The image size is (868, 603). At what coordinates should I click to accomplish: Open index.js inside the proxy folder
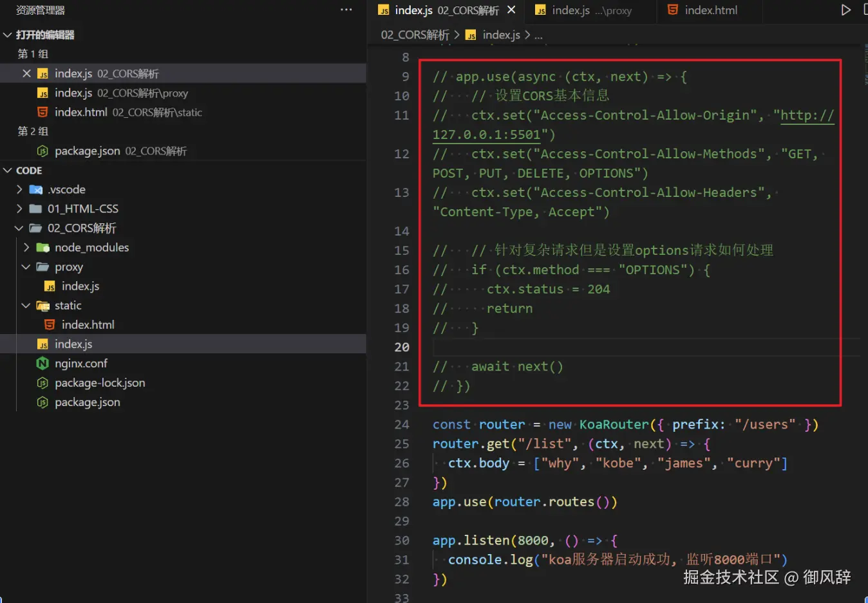click(x=183, y=286)
